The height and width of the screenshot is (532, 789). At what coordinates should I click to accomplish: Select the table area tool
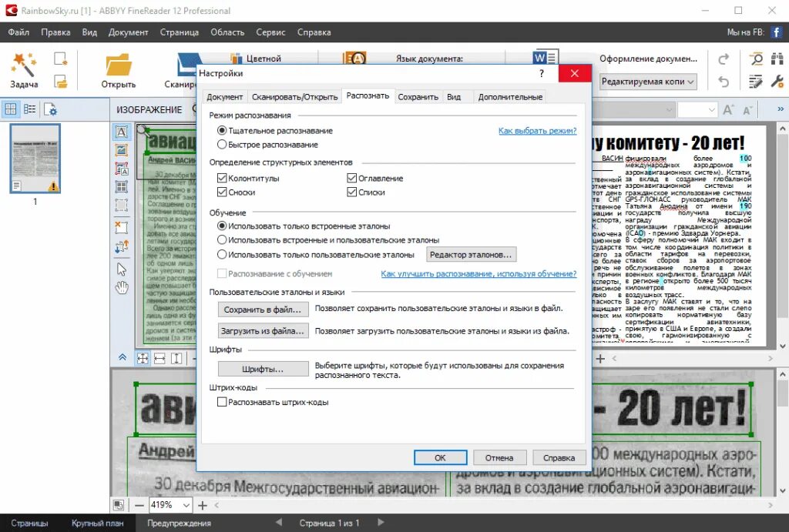pos(121,187)
